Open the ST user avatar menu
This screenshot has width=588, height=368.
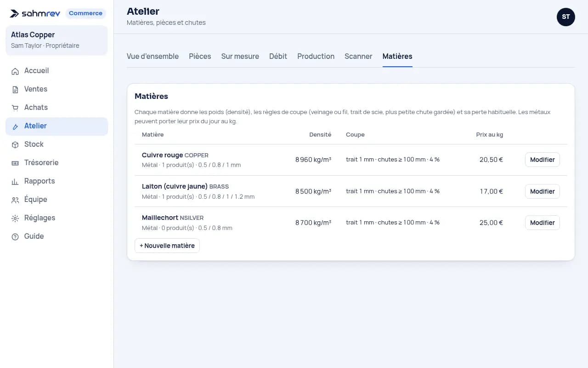coord(565,17)
